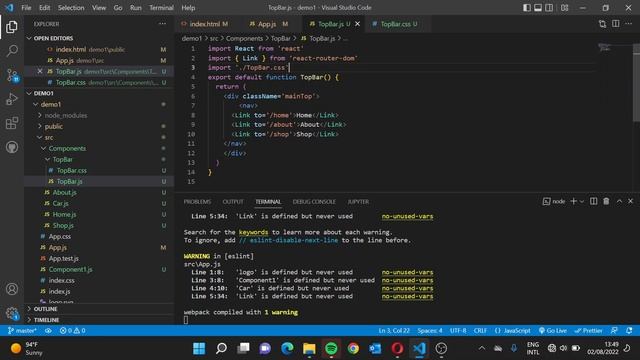The width and height of the screenshot is (640, 360).
Task: Open customize layout icon
Action: (564, 7)
